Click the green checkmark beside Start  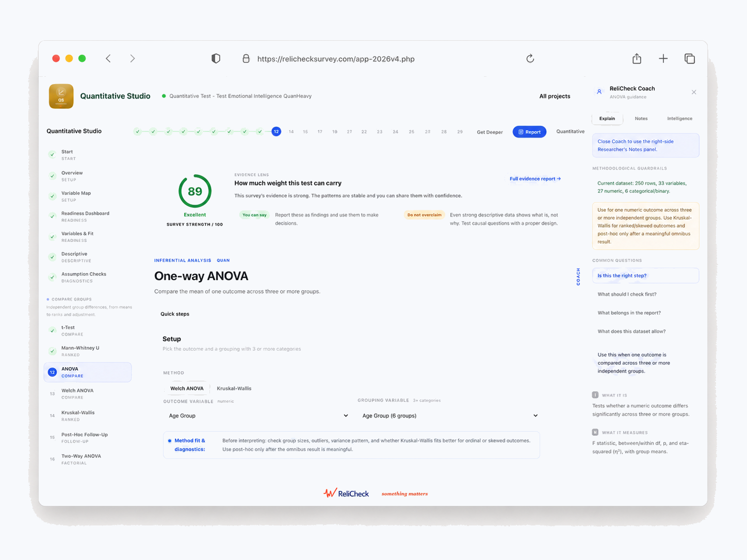(52, 155)
